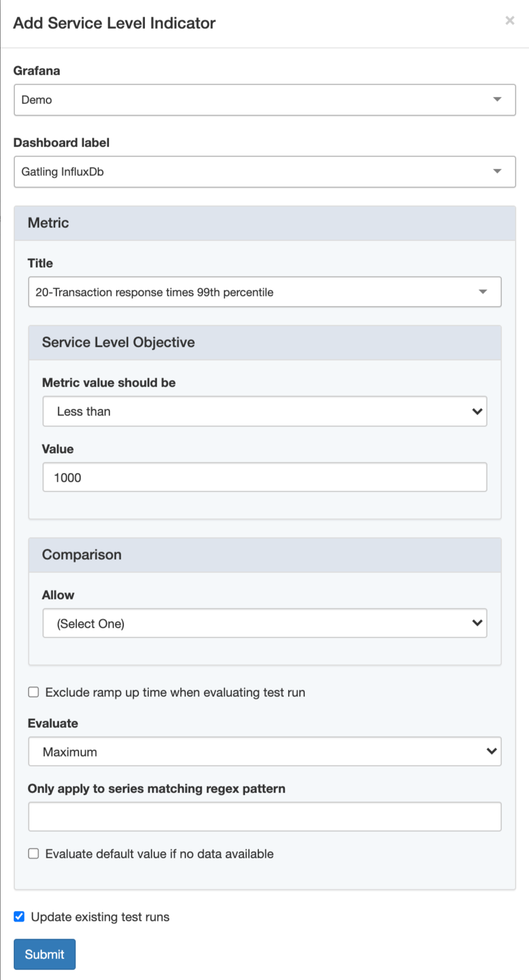Image resolution: width=529 pixels, height=980 pixels.
Task: Open the Grafana dropdown showing Demo
Action: coord(264,100)
